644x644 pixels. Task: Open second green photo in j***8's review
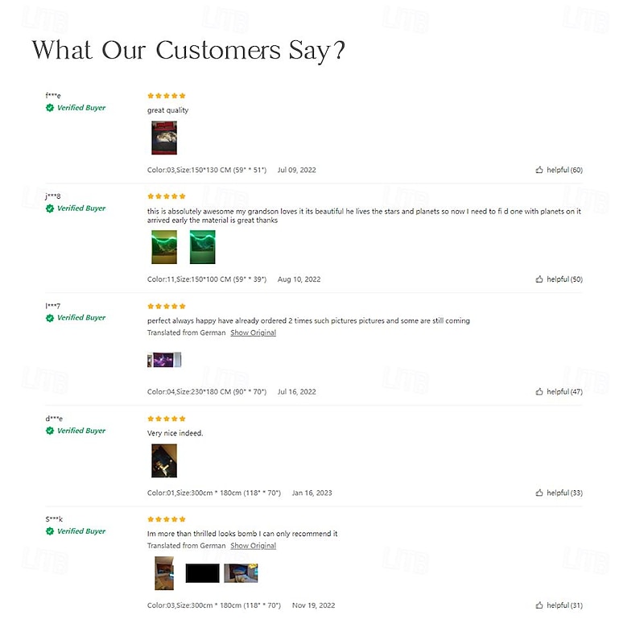tap(202, 247)
